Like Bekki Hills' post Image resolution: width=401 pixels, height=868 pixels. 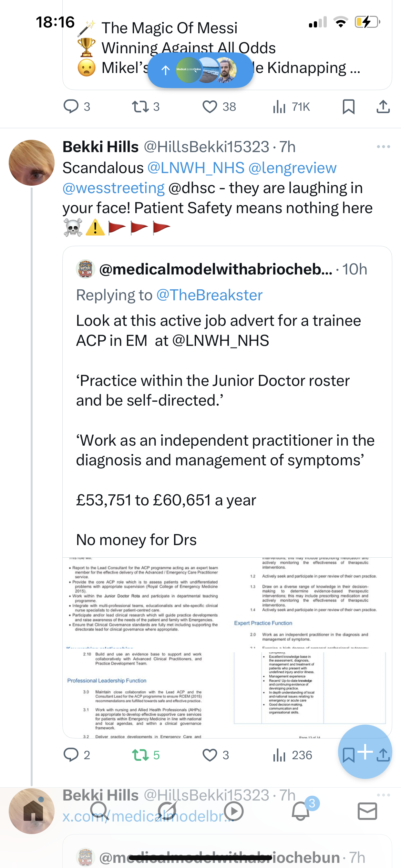pyautogui.click(x=210, y=755)
